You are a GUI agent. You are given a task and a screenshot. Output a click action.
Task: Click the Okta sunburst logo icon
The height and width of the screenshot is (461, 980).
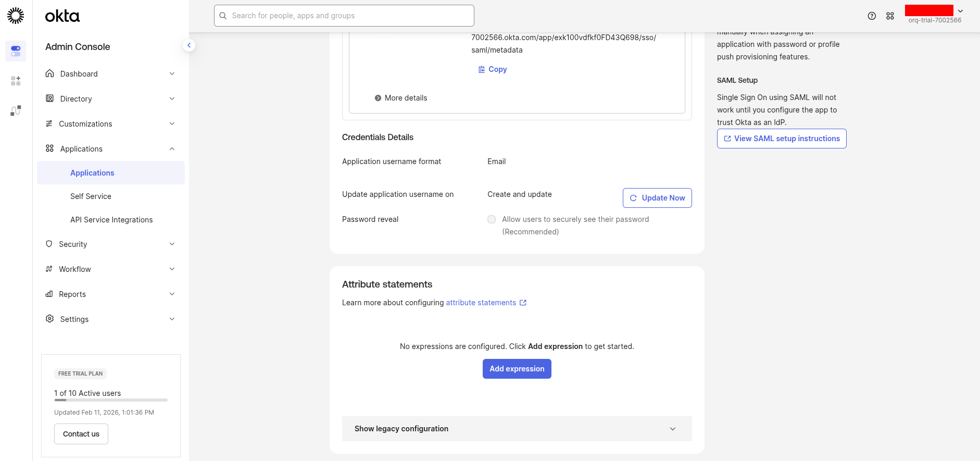pyautogui.click(x=16, y=16)
